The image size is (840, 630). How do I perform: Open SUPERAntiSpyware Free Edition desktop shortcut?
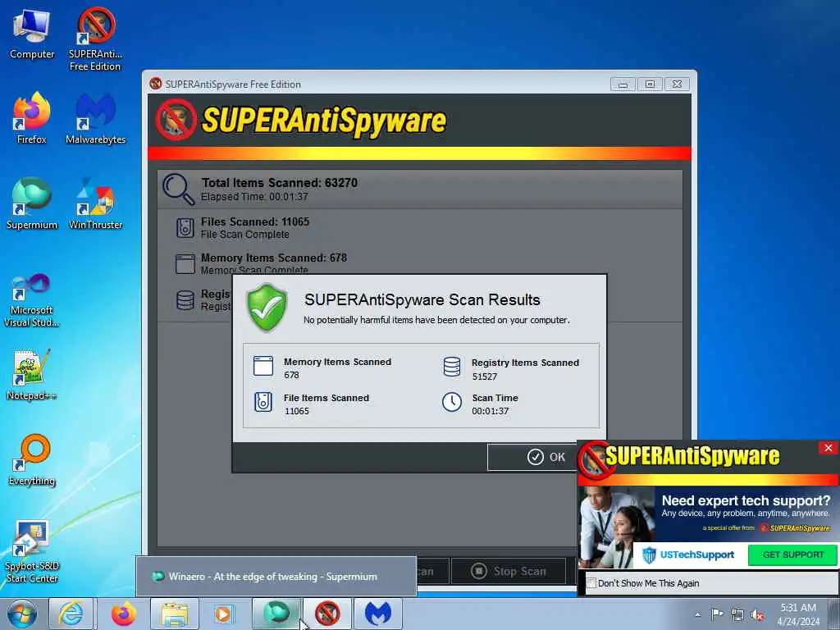(x=95, y=39)
